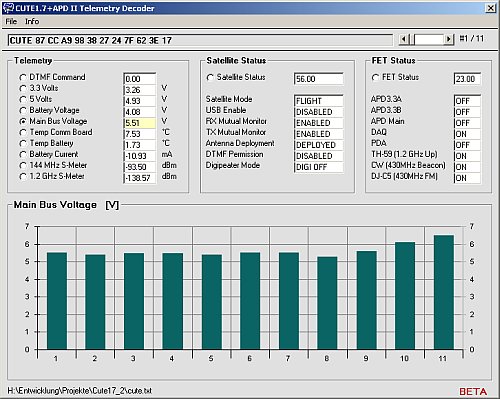
Task: Click scrollbar right arrow for next frame
Action: (x=449, y=39)
